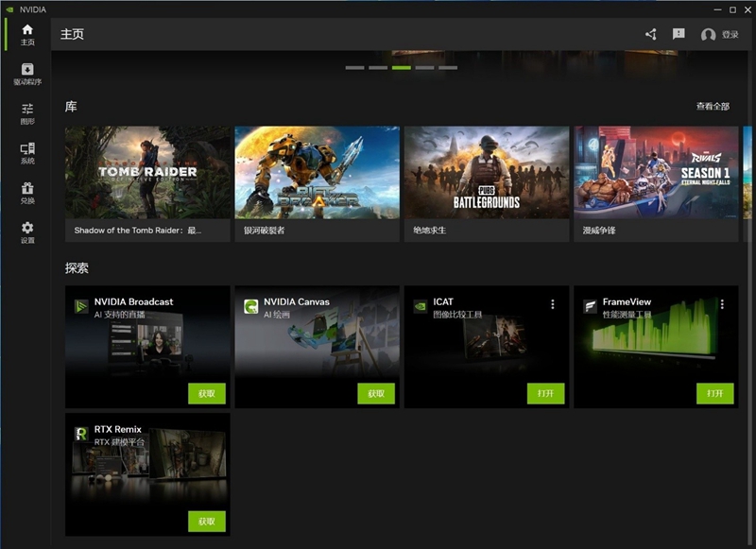
Task: Open the Drivers section in sidebar
Action: pyautogui.click(x=27, y=74)
